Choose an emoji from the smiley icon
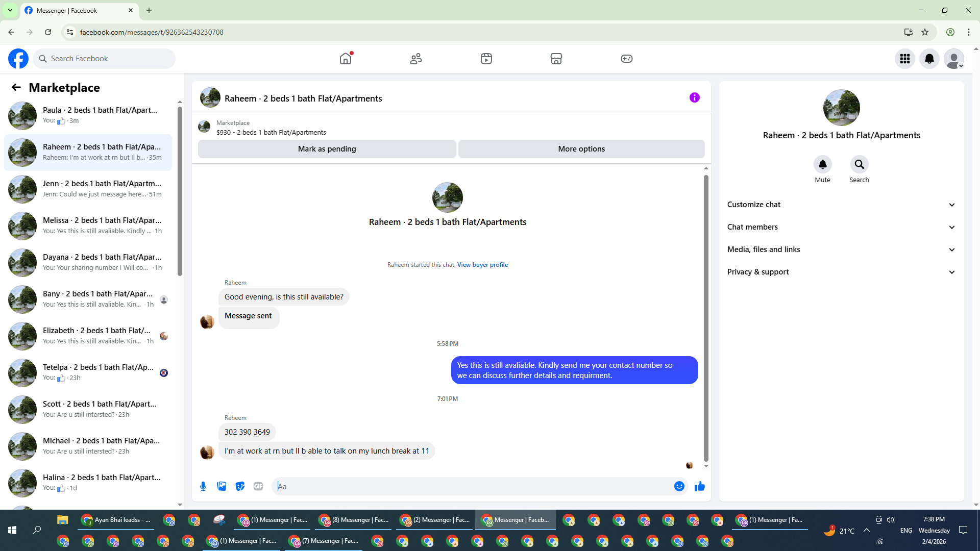This screenshot has width=980, height=551. coord(679,486)
